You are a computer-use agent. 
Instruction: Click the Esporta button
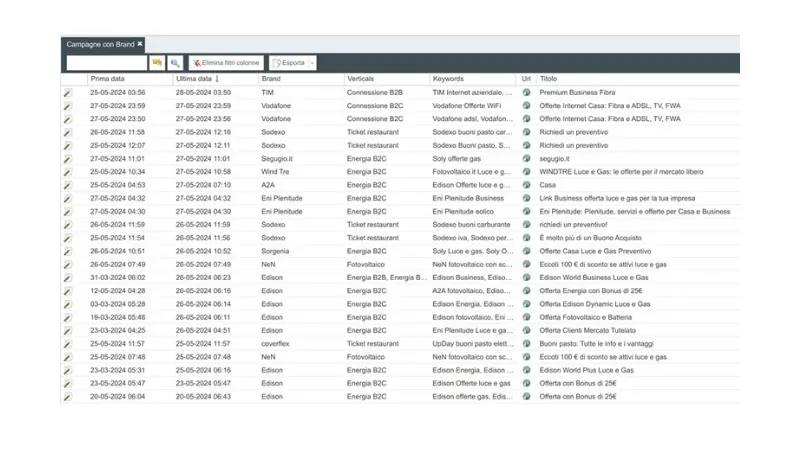point(289,63)
